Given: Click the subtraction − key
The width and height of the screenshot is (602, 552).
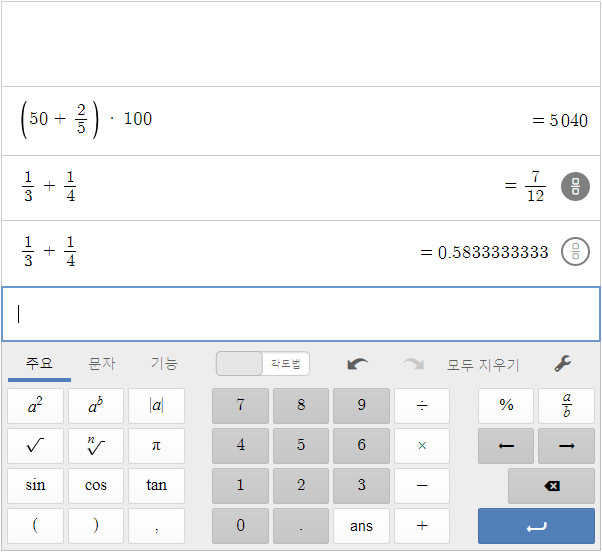Looking at the screenshot, I should point(422,486).
